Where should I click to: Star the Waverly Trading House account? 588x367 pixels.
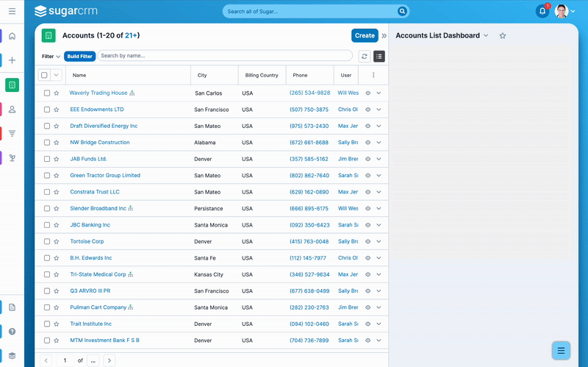[57, 93]
